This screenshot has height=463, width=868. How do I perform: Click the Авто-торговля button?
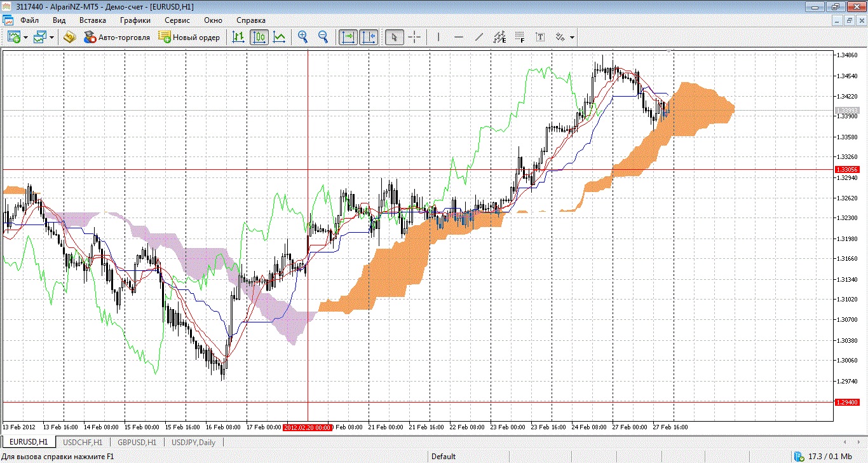click(x=117, y=38)
